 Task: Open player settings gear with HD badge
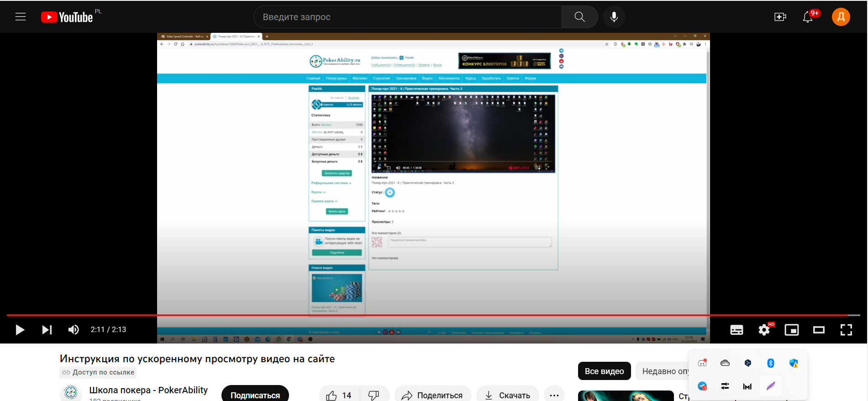coord(765,329)
